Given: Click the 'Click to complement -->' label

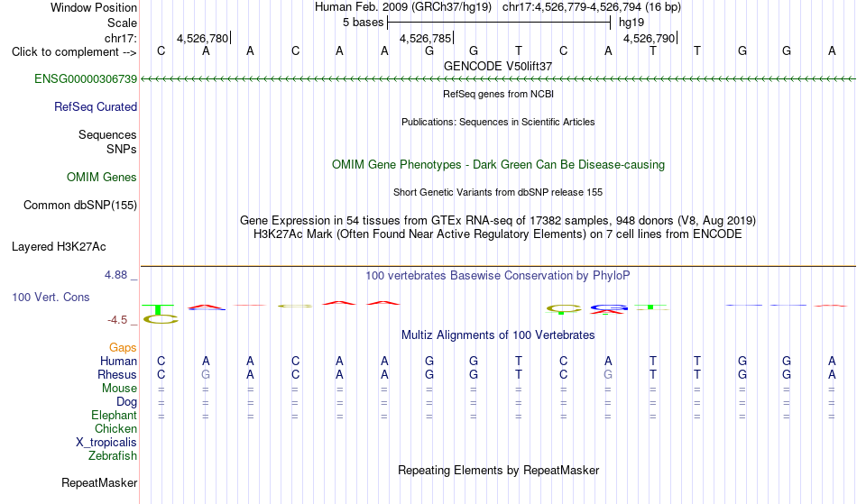Looking at the screenshot, I should tap(74, 52).
